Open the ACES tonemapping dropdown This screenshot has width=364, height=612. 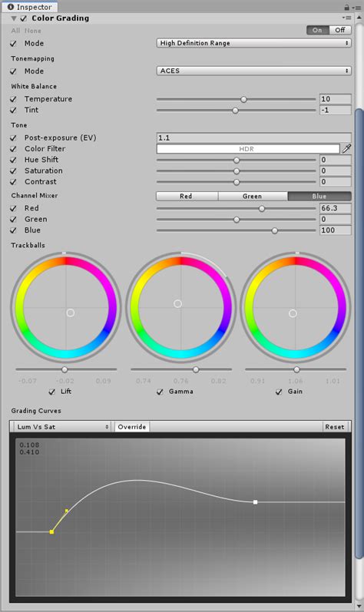tap(253, 71)
